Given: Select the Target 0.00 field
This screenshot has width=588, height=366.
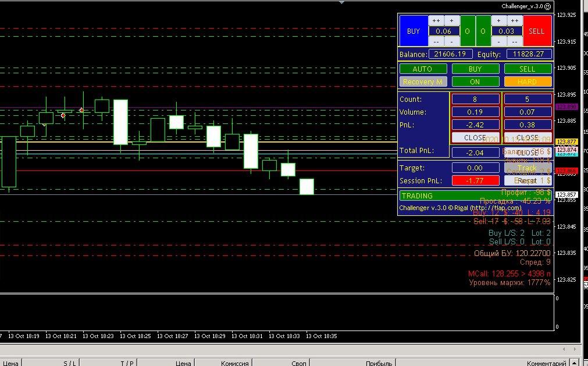Looking at the screenshot, I should tap(476, 168).
